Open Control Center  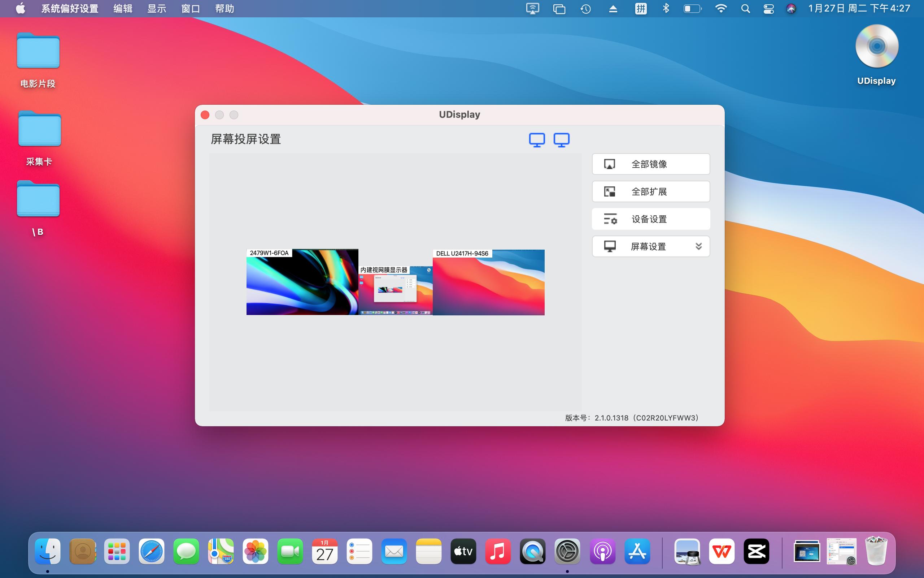coord(768,8)
